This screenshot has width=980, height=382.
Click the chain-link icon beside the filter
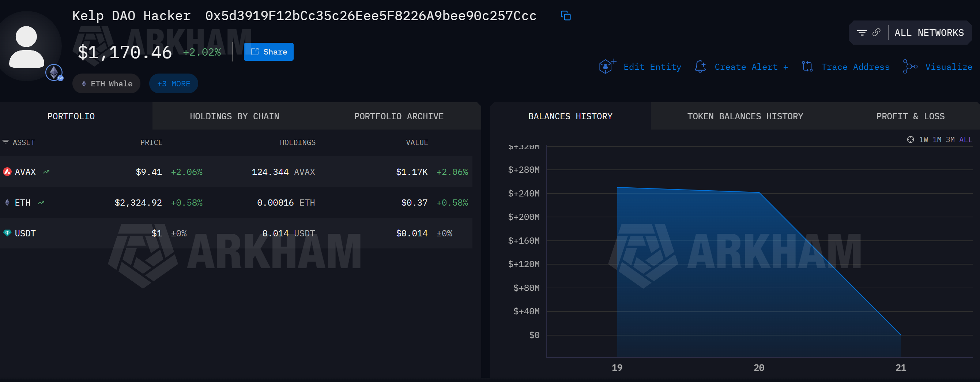(x=877, y=32)
